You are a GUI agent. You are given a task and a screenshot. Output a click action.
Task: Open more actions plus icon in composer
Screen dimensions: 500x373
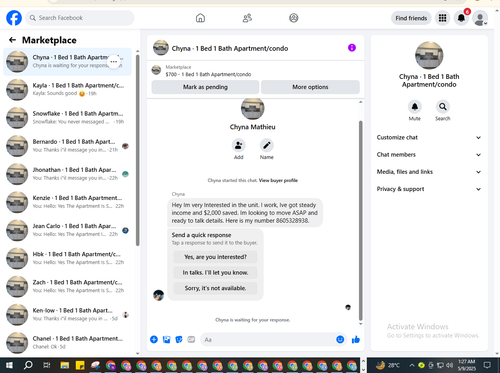[x=154, y=339]
